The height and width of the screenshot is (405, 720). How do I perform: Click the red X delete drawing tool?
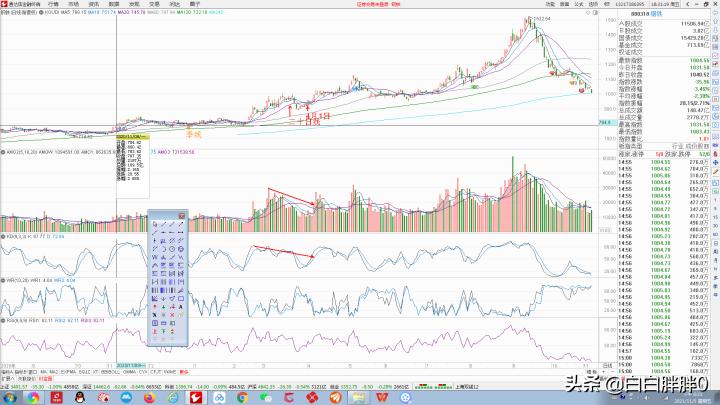pos(172,315)
